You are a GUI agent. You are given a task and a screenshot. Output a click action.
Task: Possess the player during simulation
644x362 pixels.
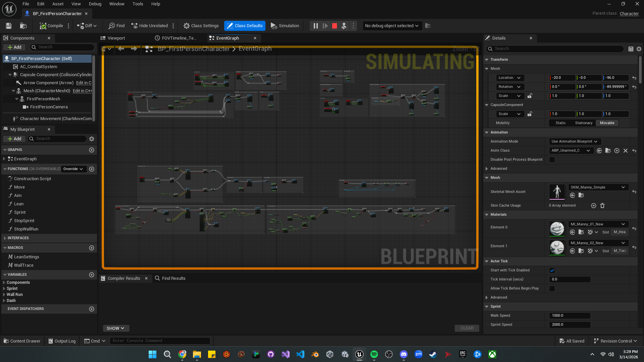tap(344, 26)
